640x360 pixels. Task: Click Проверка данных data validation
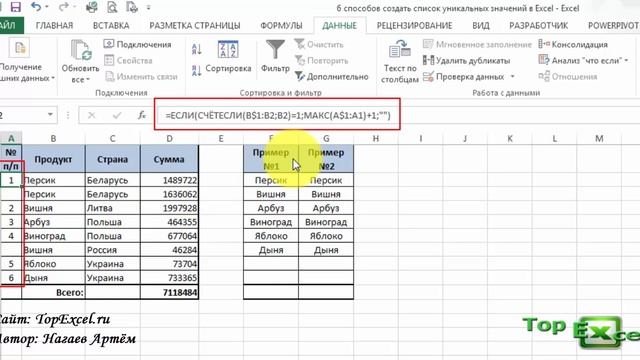tap(463, 76)
